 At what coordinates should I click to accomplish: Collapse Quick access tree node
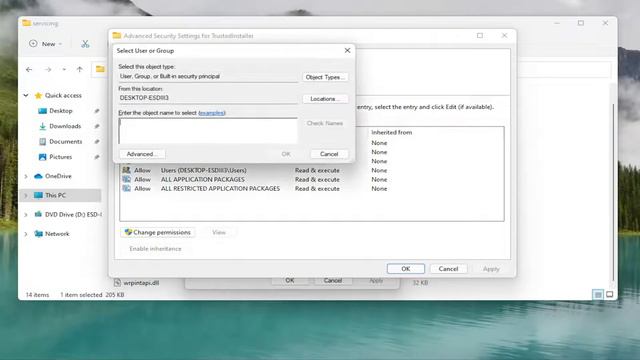(26, 96)
